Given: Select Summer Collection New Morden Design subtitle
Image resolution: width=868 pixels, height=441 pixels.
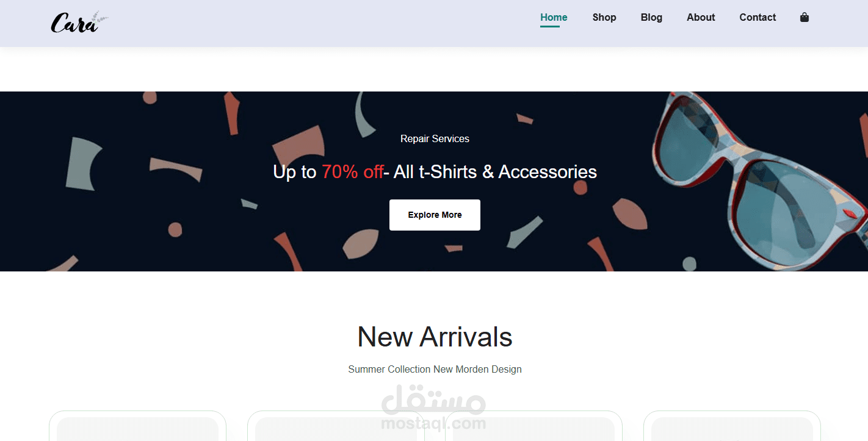Looking at the screenshot, I should point(435,369).
